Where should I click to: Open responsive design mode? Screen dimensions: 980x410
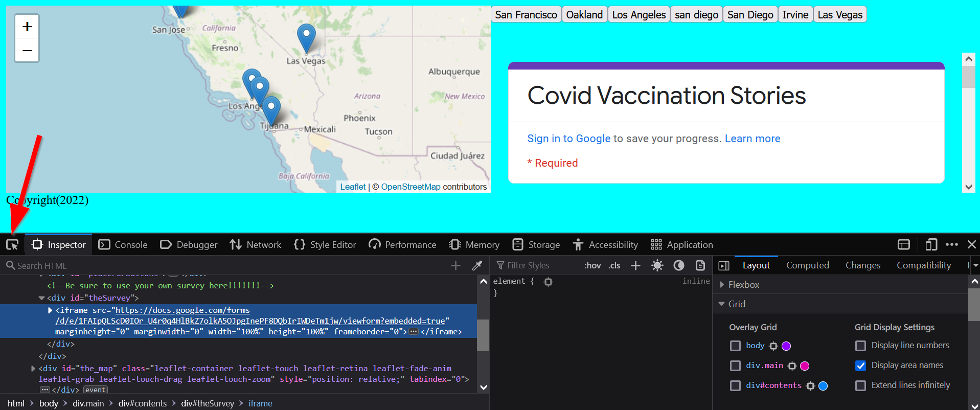tap(931, 245)
